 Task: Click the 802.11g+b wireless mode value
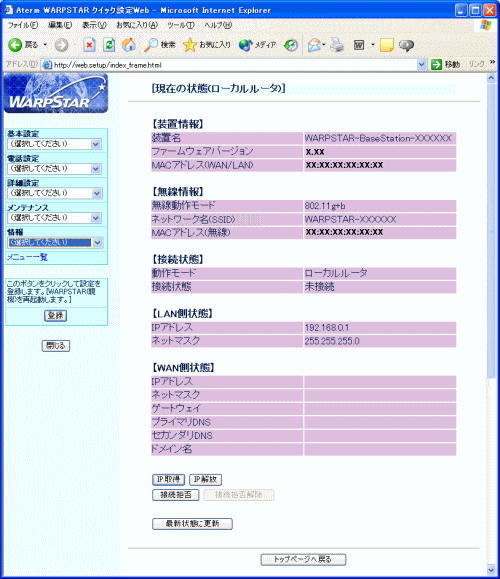click(325, 206)
